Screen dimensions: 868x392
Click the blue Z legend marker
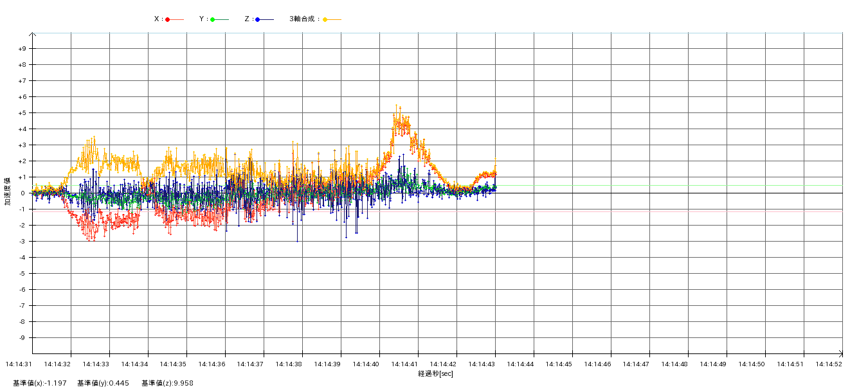point(258,19)
